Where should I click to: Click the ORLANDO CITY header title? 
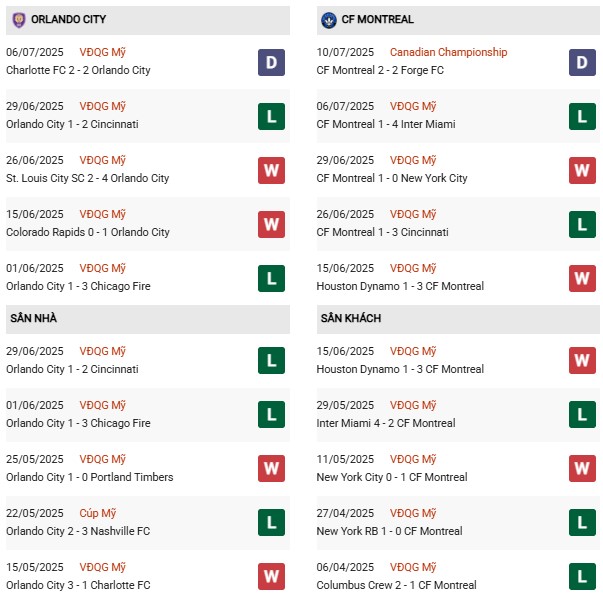click(x=69, y=20)
